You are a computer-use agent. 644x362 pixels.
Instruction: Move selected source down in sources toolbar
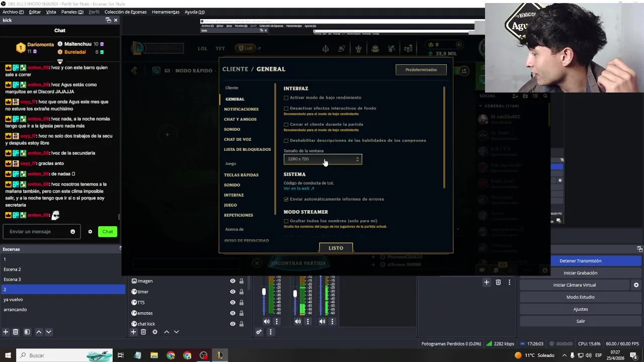tap(176, 332)
